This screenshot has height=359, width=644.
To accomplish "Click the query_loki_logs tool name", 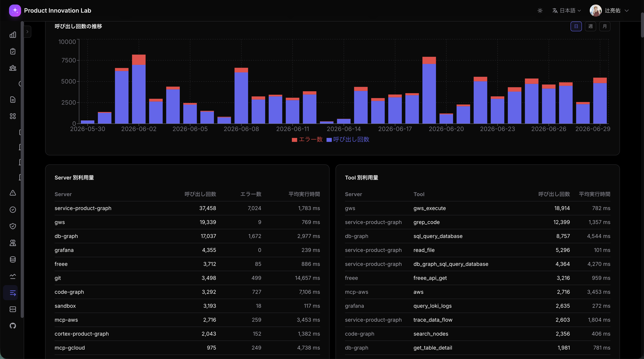I will click(x=432, y=306).
